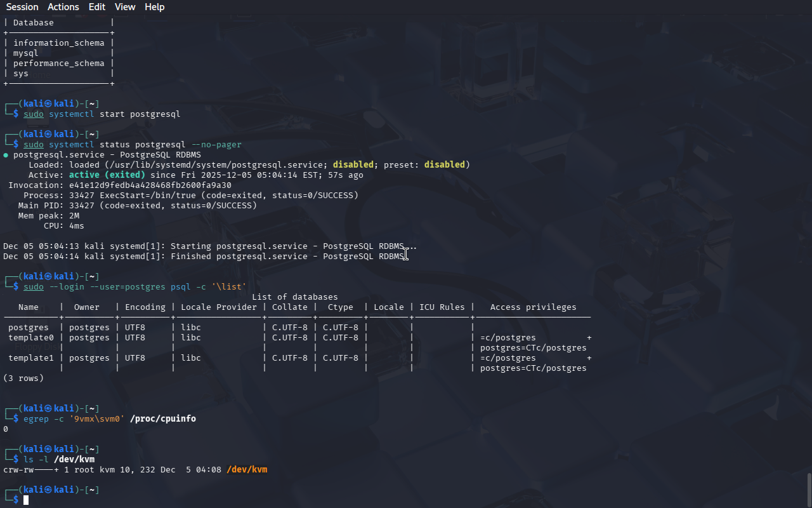The image size is (812, 508).
Task: Click the 'Encoding' column header
Action: click(x=145, y=307)
